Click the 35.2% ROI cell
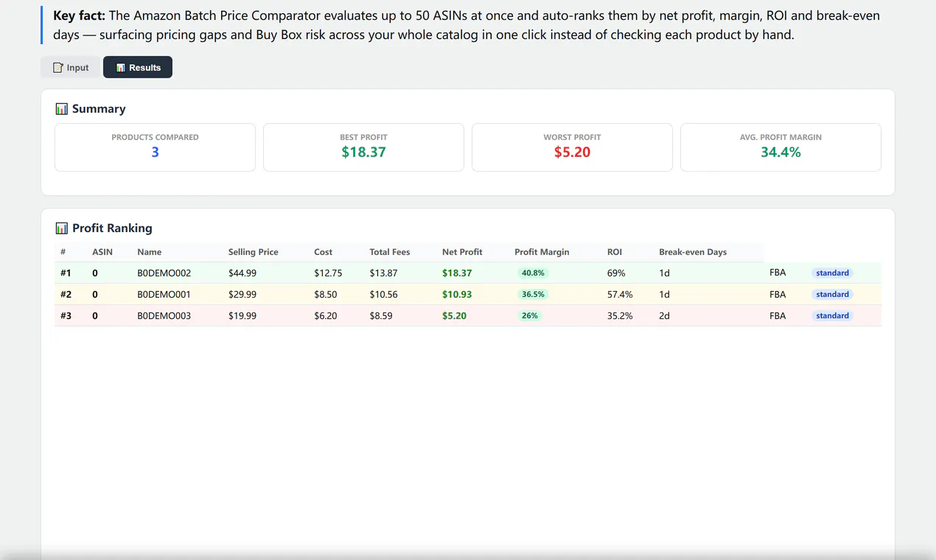This screenshot has height=560, width=936. point(620,316)
